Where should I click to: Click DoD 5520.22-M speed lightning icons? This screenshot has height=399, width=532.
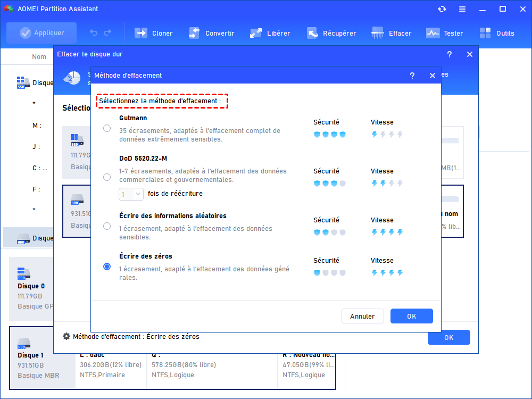(387, 184)
